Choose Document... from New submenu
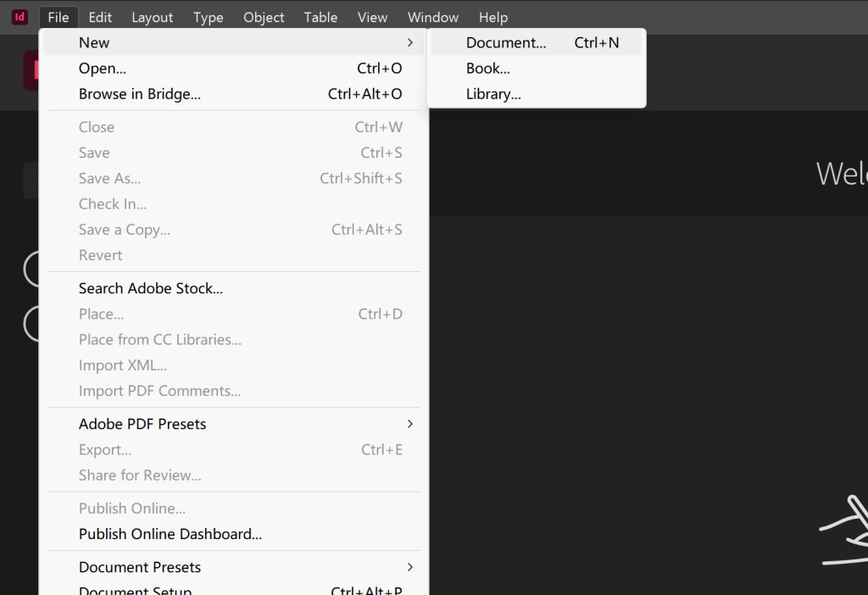Image resolution: width=868 pixels, height=595 pixels. click(x=506, y=42)
